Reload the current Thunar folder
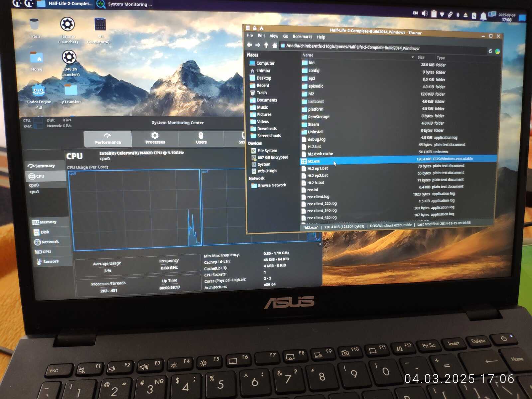Viewport: 532px width, 399px height. click(x=490, y=51)
